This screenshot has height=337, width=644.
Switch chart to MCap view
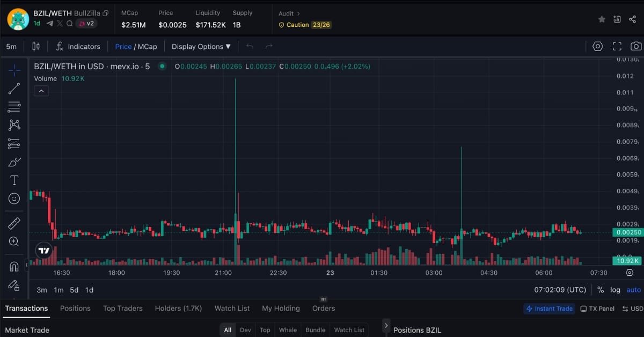tap(148, 47)
